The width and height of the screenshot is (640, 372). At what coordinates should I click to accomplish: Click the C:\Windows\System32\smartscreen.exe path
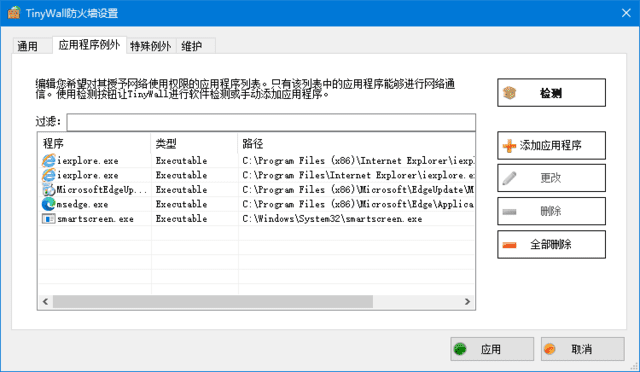pyautogui.click(x=332, y=219)
